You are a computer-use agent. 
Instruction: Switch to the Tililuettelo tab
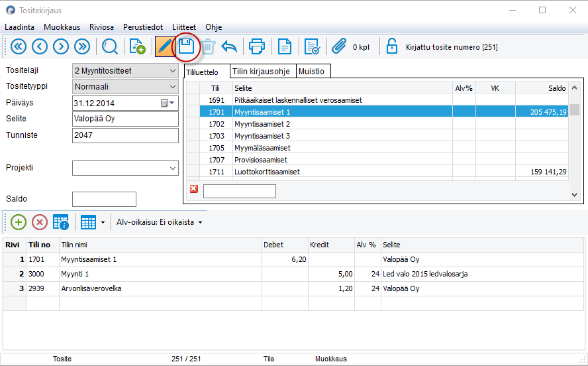207,72
